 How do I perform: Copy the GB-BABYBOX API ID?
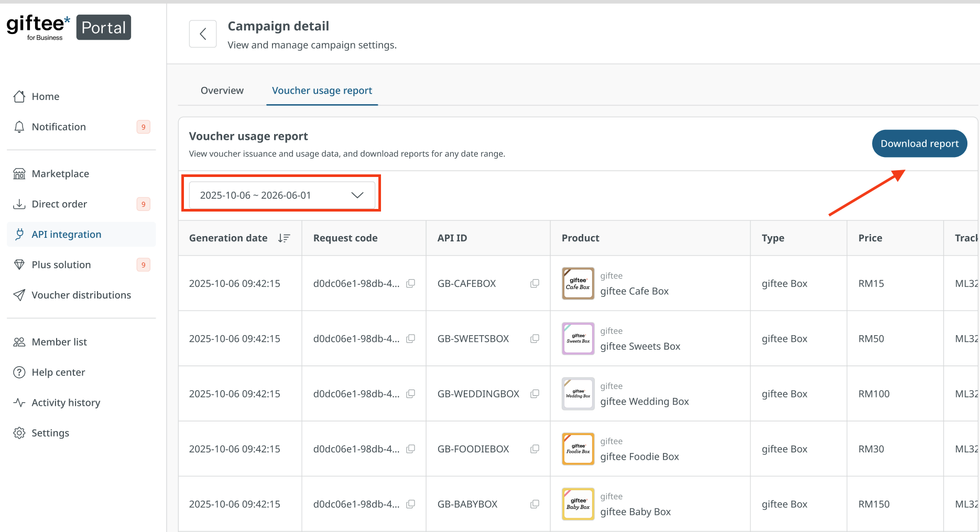coord(535,504)
